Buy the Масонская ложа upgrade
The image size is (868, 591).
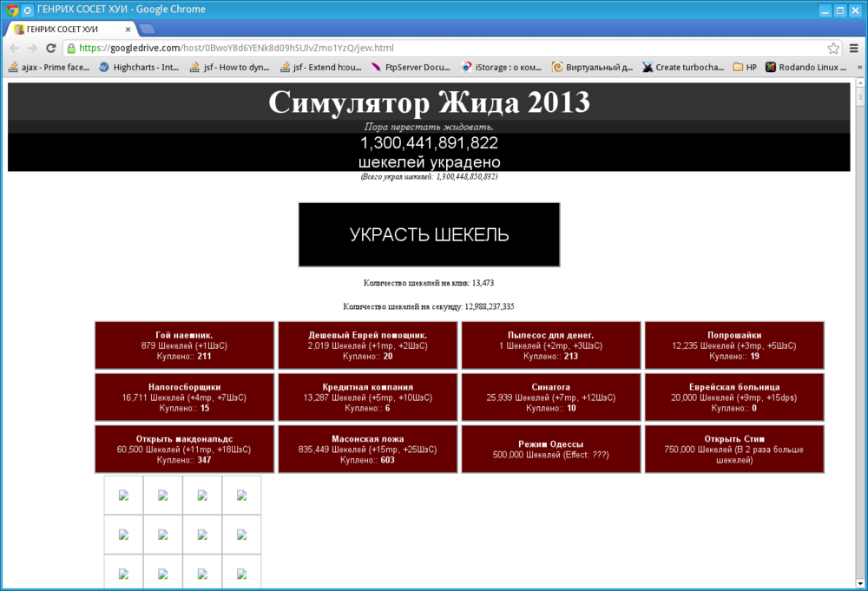[367, 449]
